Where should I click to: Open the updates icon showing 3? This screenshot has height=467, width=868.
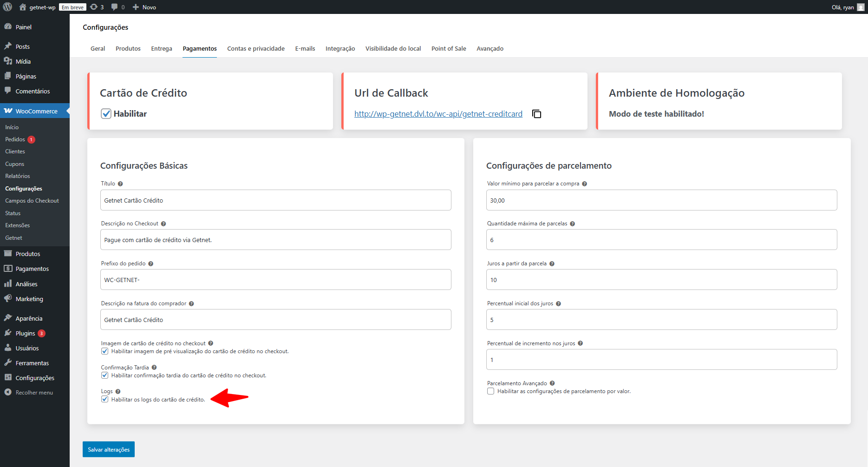[x=94, y=7]
